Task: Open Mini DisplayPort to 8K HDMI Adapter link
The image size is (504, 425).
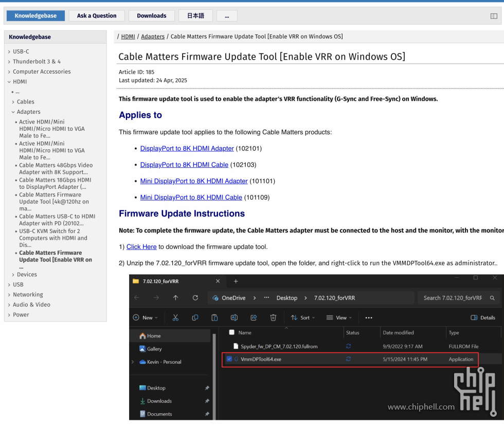Action: click(194, 181)
